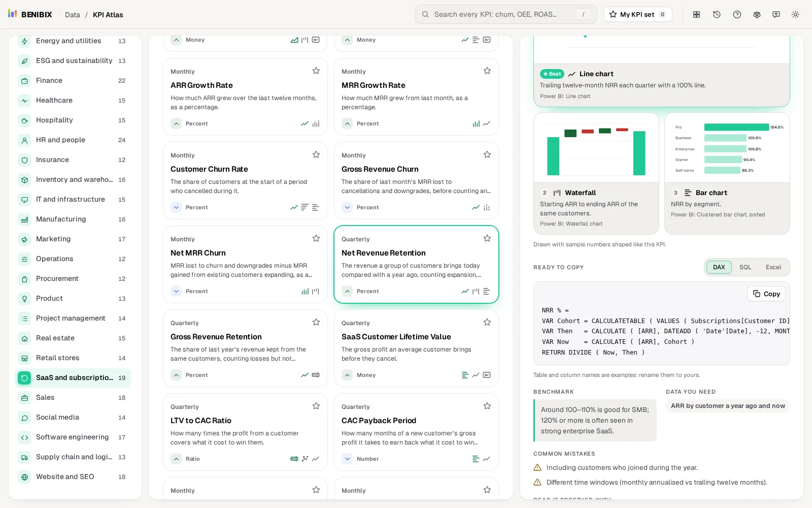Viewport: 812px width, 508px height.
Task: Select the Bar chart thumbnail
Action: coord(727,174)
